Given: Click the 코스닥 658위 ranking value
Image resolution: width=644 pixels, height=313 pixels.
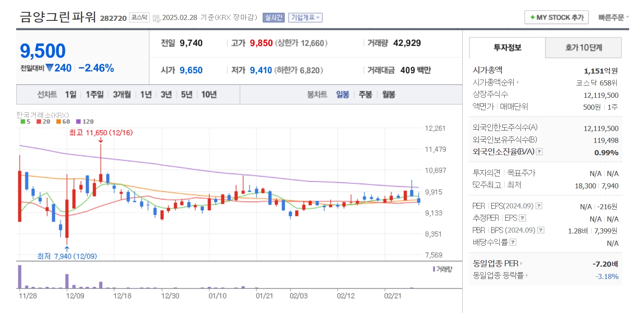Looking at the screenshot, I should point(597,83).
